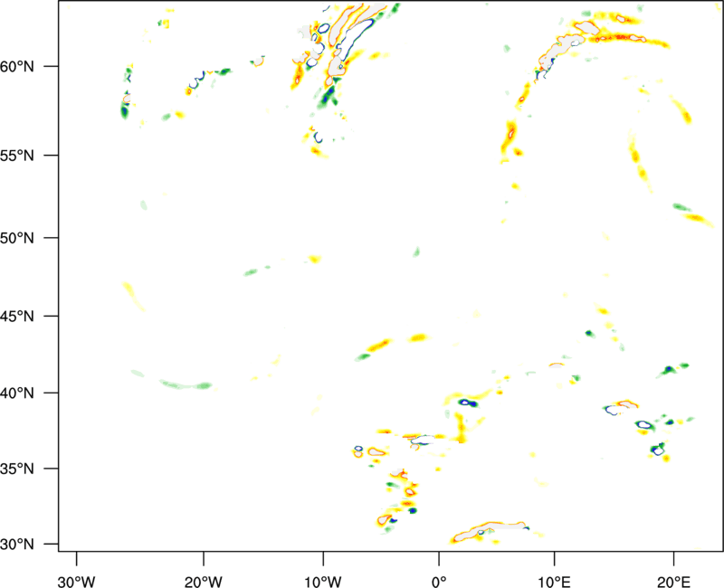The width and height of the screenshot is (724, 588).
Task: Click the 10°E longitude label
Action: (x=554, y=582)
